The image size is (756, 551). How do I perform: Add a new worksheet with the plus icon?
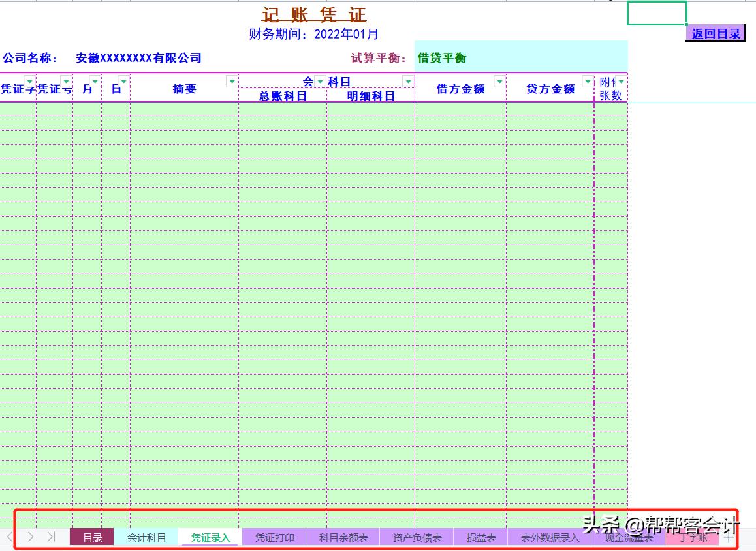727,537
